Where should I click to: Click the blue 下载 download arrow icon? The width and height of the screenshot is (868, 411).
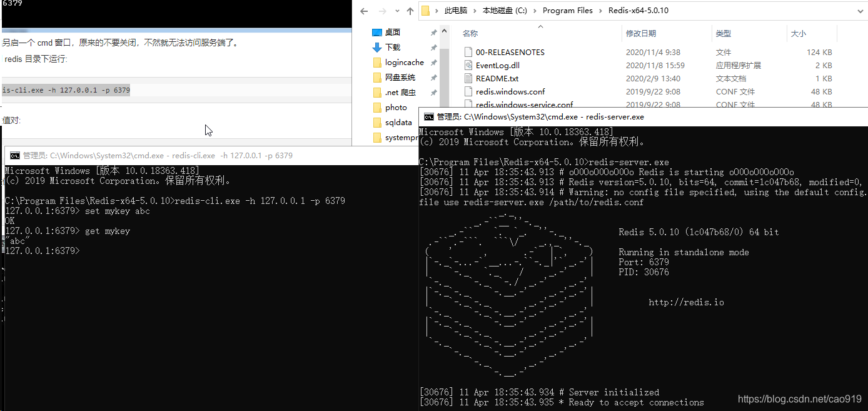tap(377, 48)
